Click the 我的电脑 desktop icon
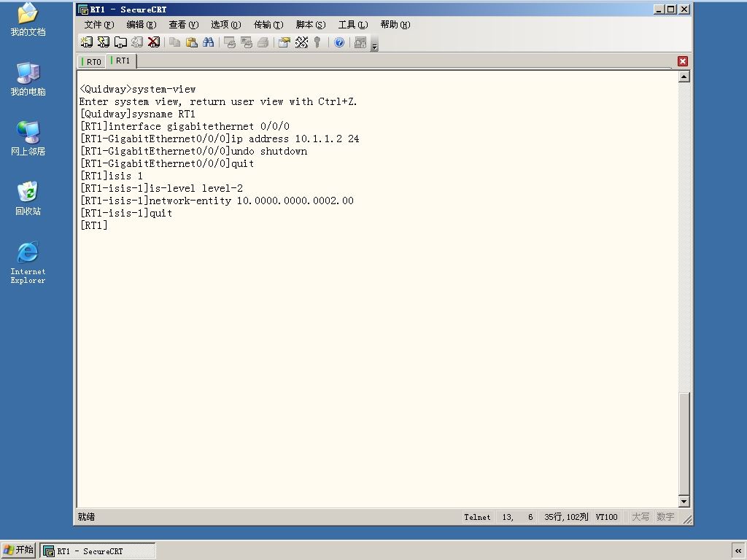 click(28, 79)
